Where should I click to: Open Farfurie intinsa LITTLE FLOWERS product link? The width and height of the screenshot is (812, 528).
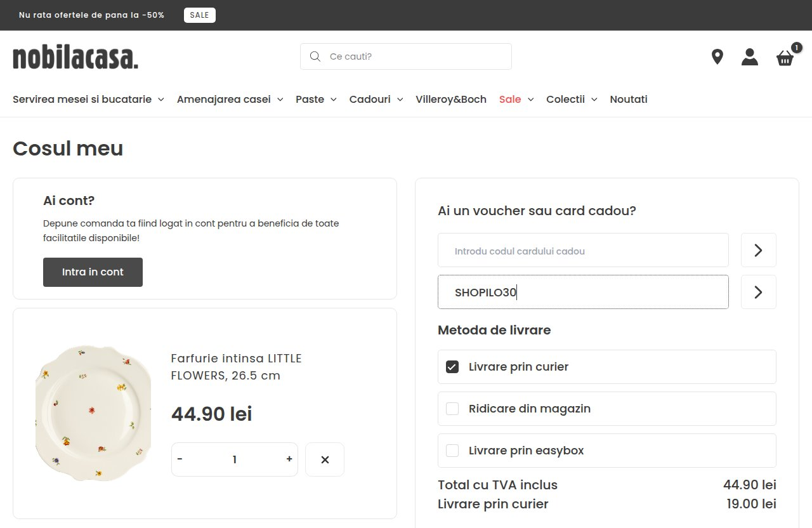tap(236, 367)
